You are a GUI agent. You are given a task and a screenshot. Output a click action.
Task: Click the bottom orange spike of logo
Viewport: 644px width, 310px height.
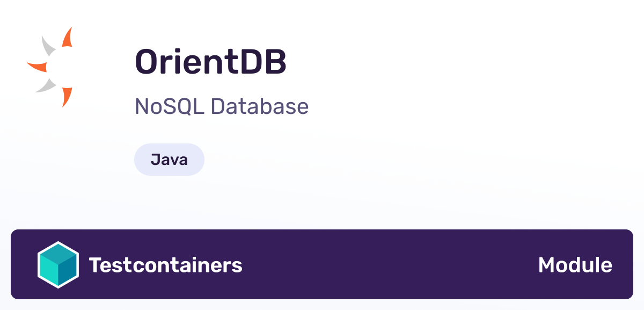67,97
